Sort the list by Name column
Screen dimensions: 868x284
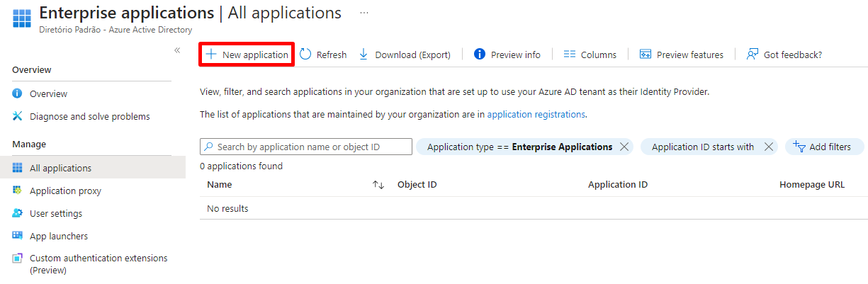pos(378,185)
